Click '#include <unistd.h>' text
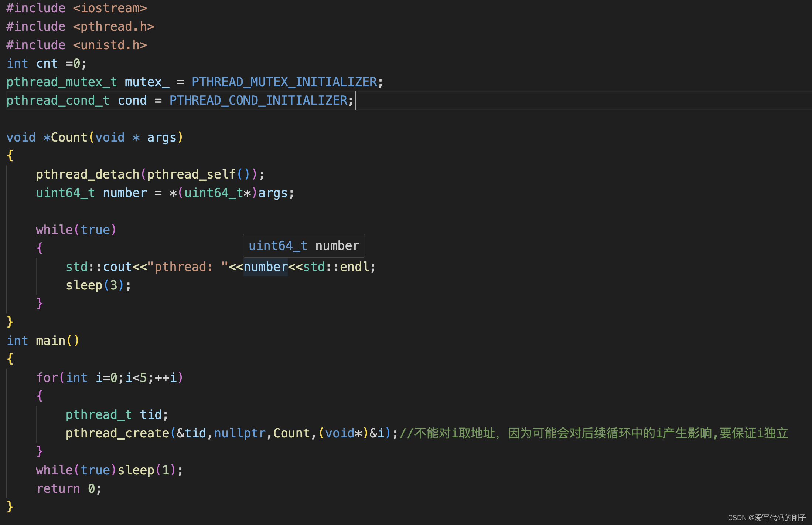 pos(77,45)
